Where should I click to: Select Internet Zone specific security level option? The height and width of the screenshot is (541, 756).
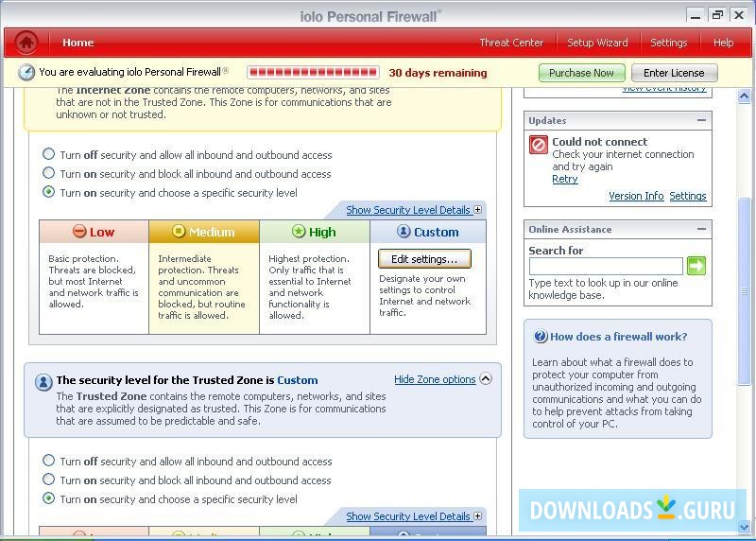(48, 192)
